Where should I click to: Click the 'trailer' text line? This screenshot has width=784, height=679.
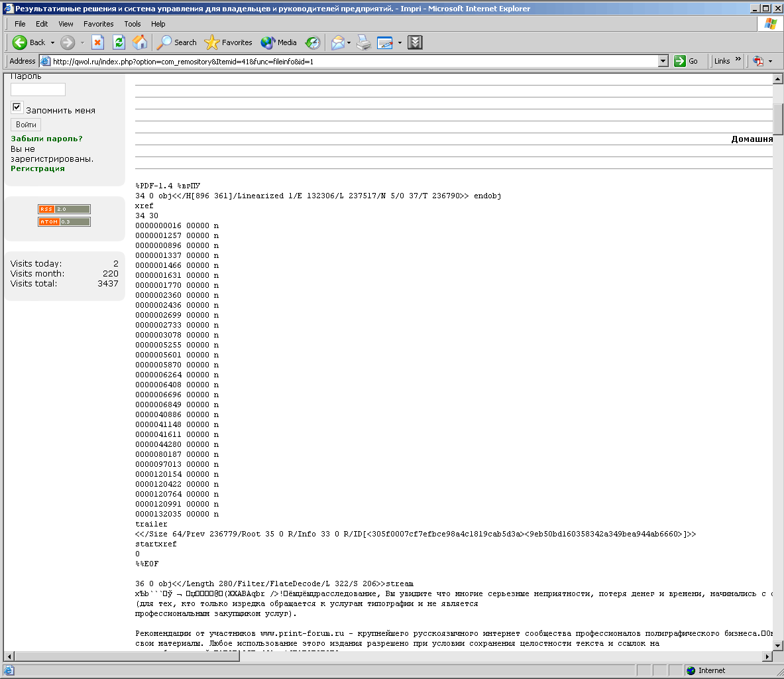tap(151, 524)
